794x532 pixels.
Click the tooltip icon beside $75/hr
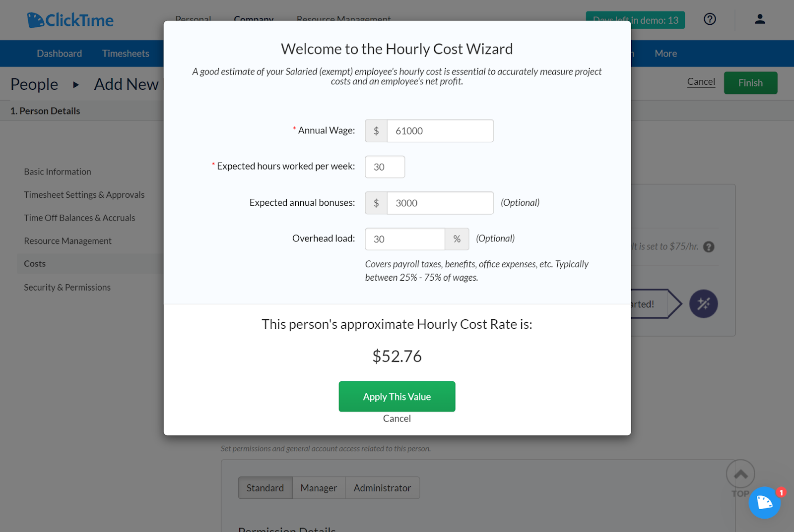(710, 246)
